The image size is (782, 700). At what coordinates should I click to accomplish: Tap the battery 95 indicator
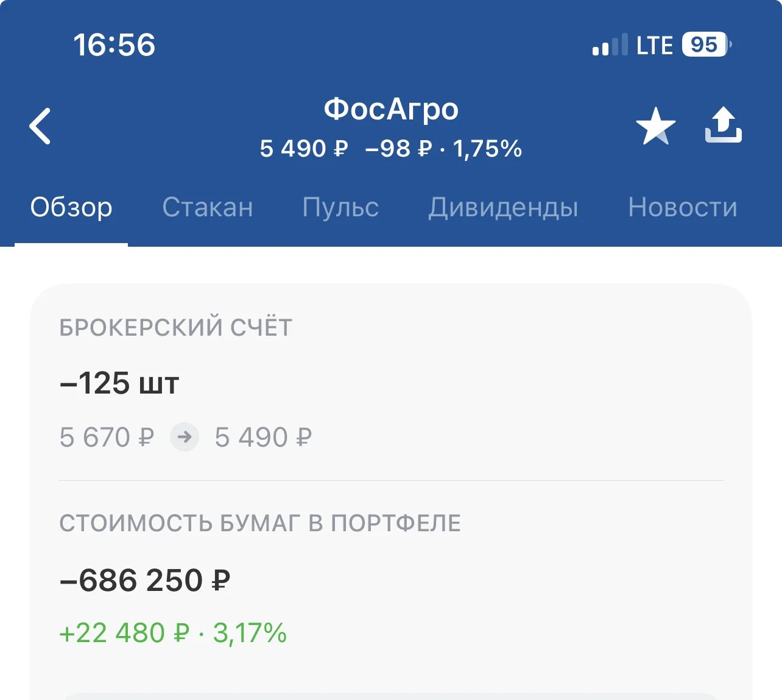[706, 44]
